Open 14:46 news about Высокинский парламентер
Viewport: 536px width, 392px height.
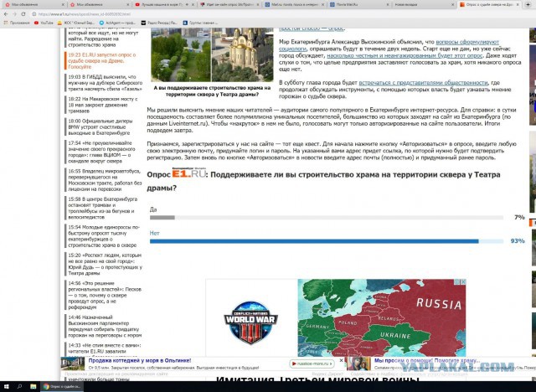pyautogui.click(x=105, y=326)
